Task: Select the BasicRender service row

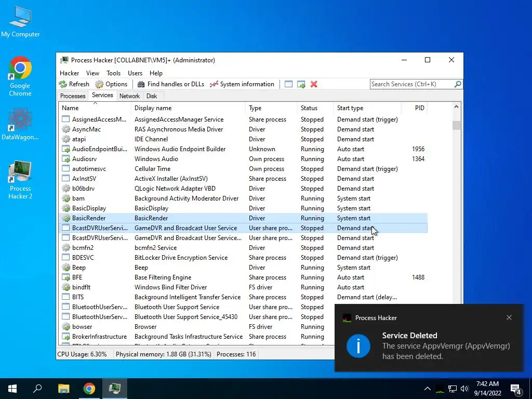Action: [243, 218]
